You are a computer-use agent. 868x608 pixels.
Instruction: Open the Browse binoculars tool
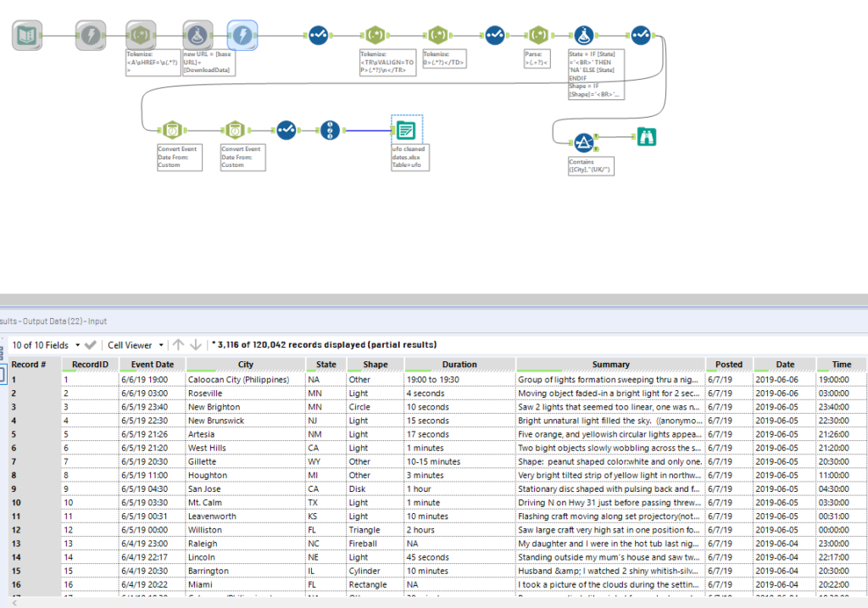point(647,137)
